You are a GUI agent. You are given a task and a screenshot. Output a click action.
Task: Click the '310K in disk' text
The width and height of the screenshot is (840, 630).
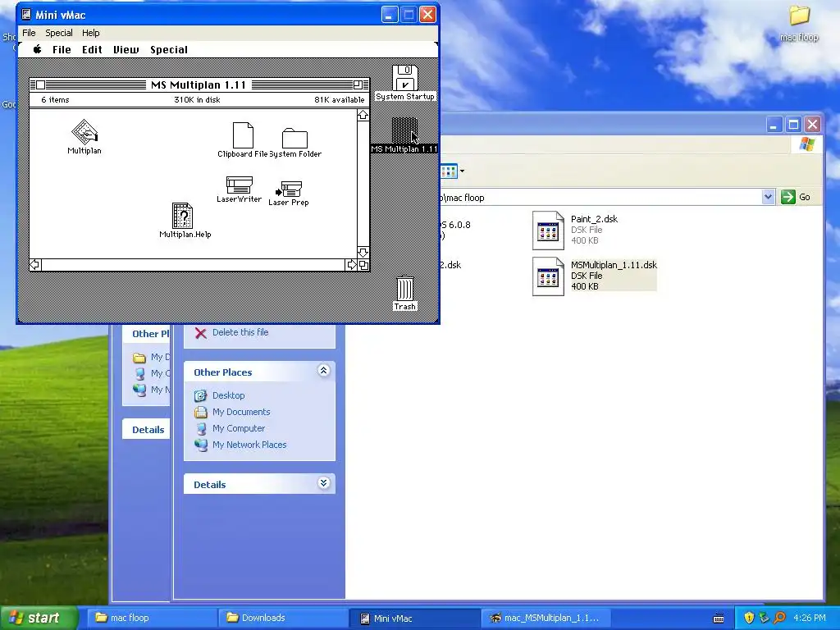coord(197,99)
